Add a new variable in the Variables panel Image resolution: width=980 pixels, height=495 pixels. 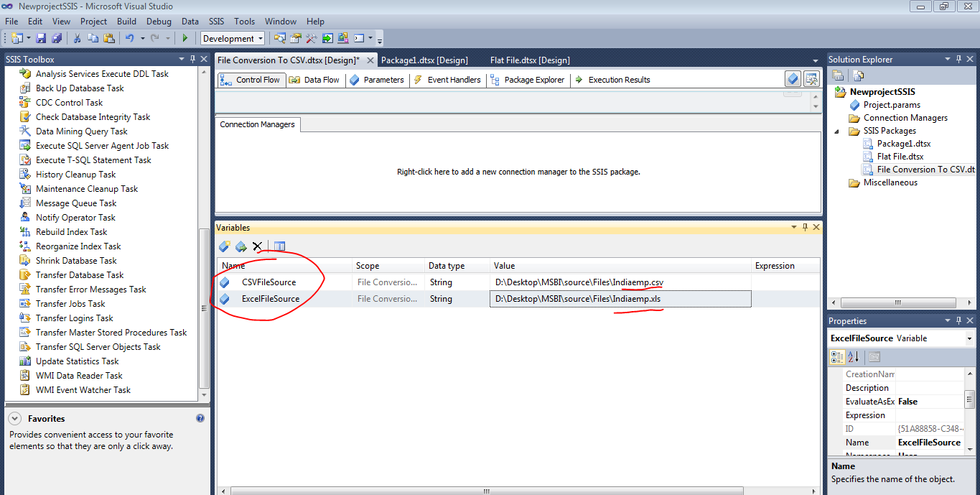point(224,246)
